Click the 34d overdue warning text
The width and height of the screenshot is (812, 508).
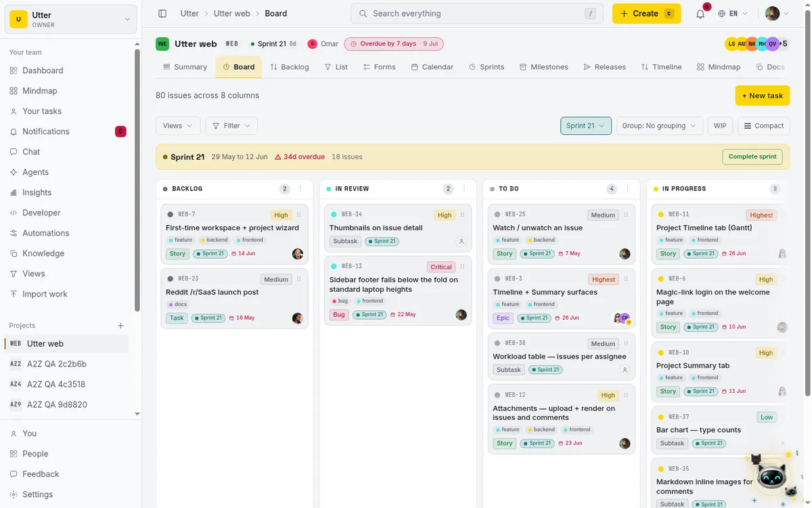[300, 156]
